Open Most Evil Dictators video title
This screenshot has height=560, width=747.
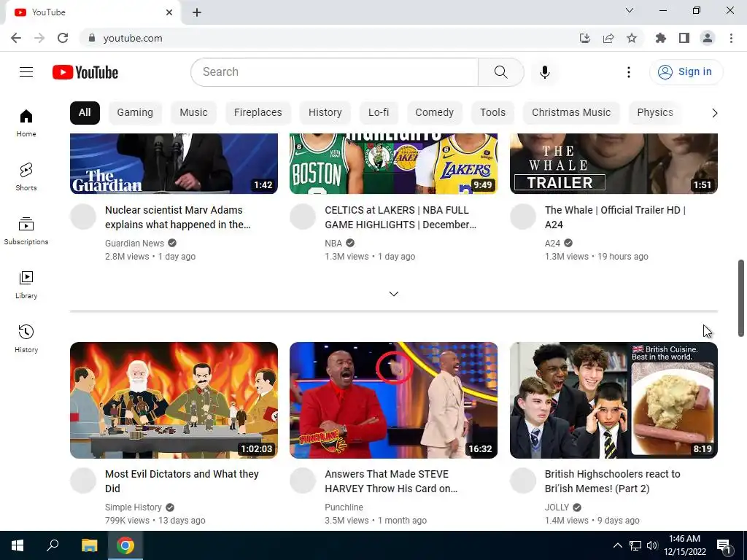point(182,481)
